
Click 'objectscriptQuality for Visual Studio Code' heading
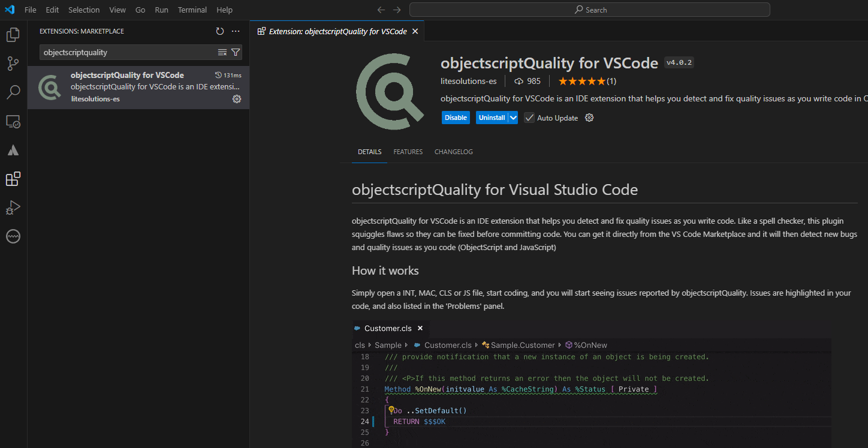(495, 190)
